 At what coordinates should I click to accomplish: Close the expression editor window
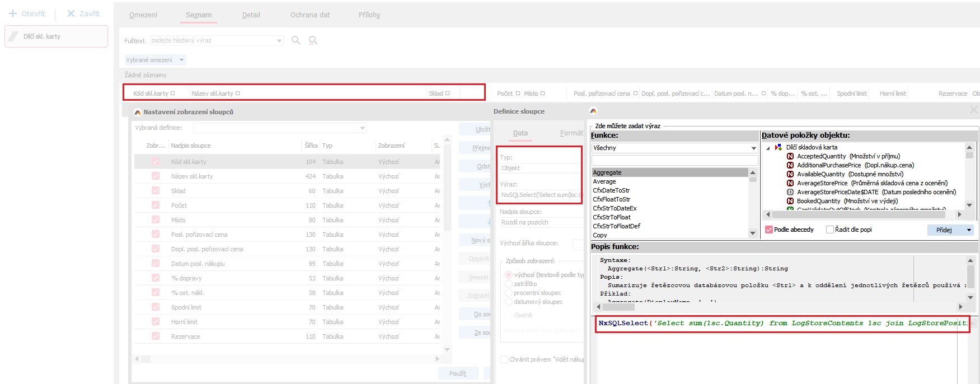click(x=974, y=110)
